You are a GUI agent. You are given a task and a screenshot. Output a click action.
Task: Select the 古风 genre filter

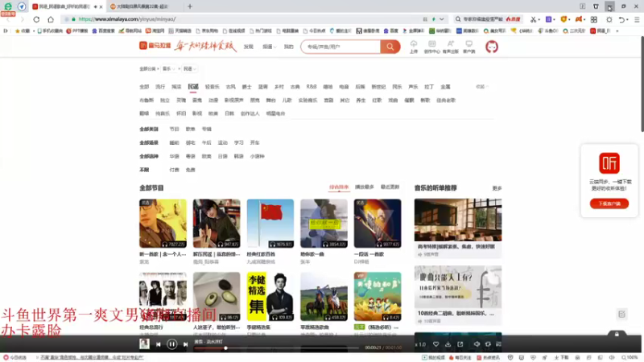click(230, 87)
